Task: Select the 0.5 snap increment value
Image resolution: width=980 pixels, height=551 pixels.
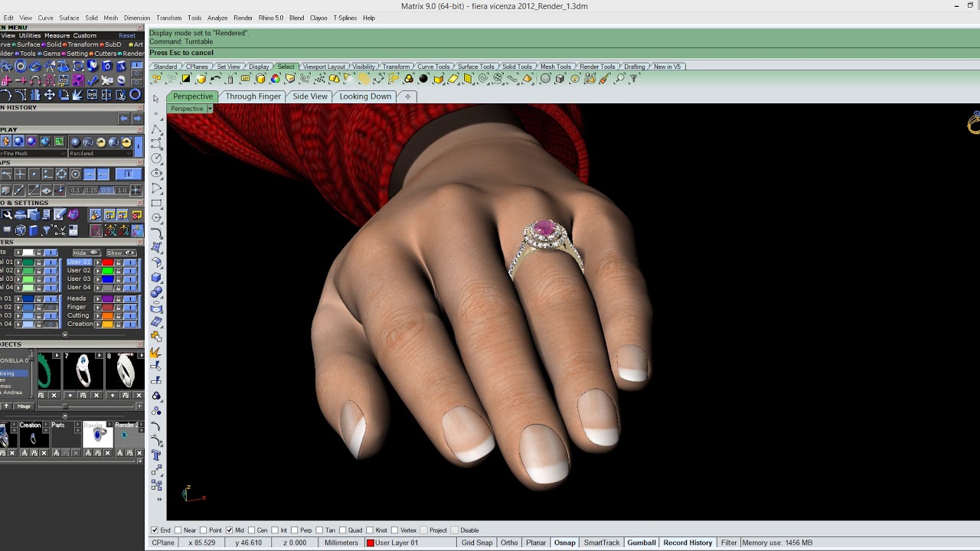Action: click(106, 190)
